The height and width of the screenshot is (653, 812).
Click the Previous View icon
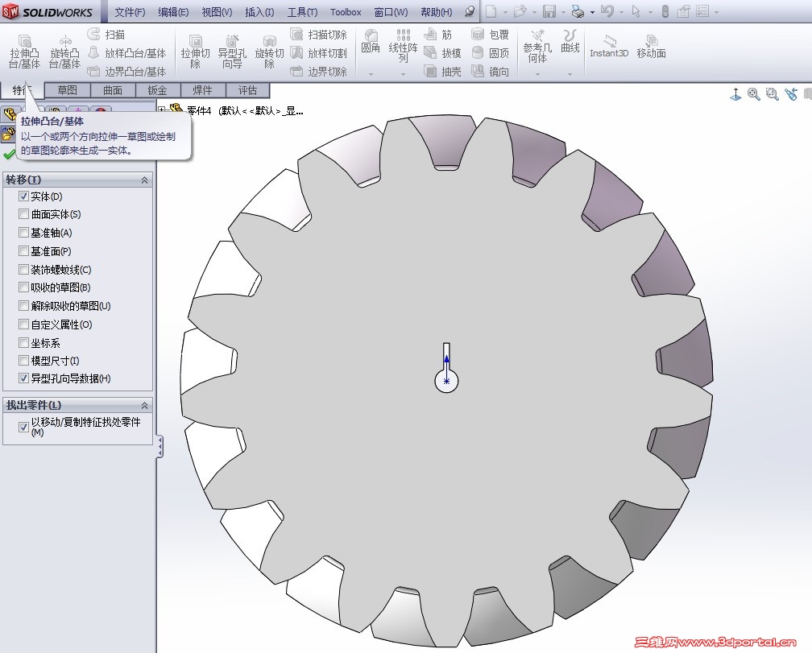point(791,94)
